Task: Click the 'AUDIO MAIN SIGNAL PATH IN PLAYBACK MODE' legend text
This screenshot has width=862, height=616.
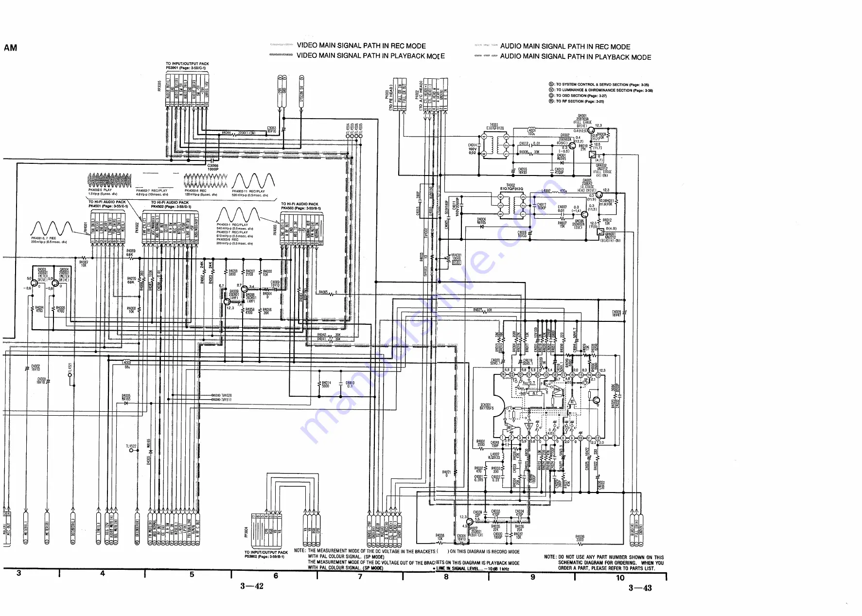Action: coord(576,57)
